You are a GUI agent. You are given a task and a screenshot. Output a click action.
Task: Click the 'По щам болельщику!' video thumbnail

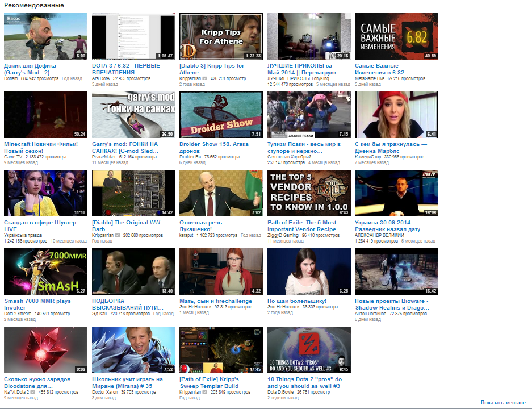(x=309, y=272)
